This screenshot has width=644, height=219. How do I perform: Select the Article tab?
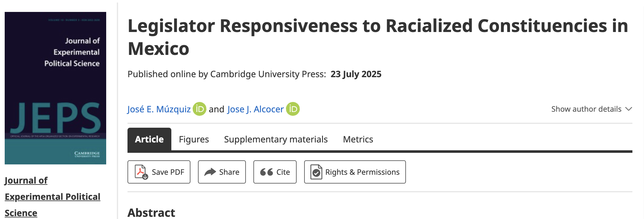pyautogui.click(x=149, y=139)
